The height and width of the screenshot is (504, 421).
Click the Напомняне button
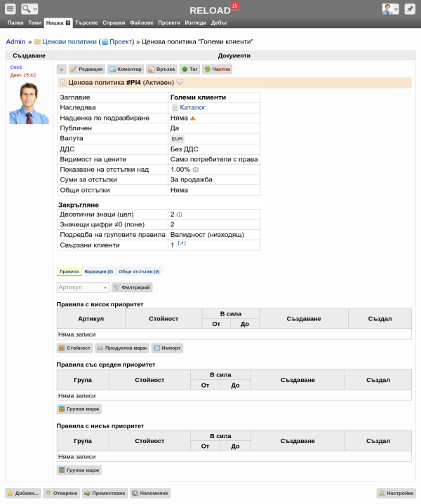pos(150,493)
